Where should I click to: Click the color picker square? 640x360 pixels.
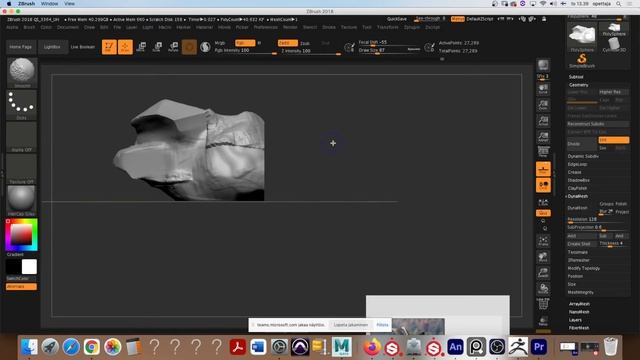pyautogui.click(x=21, y=235)
